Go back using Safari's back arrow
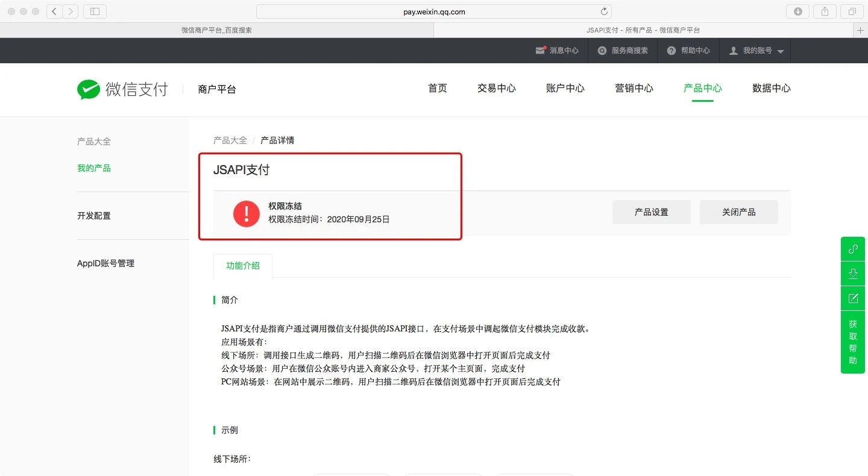 55,11
